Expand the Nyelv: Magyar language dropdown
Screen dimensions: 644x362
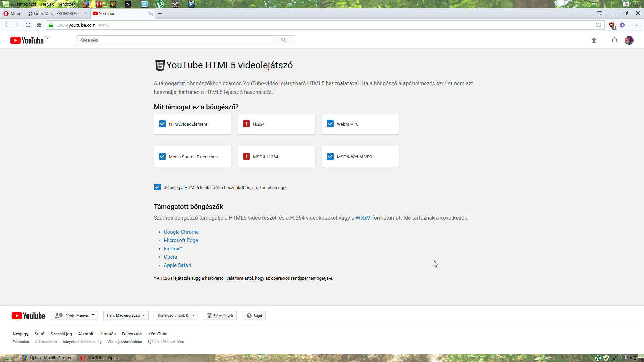tap(74, 316)
